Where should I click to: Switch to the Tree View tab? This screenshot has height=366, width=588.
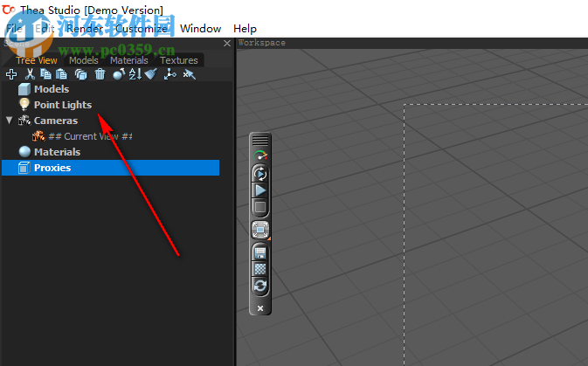click(x=37, y=60)
